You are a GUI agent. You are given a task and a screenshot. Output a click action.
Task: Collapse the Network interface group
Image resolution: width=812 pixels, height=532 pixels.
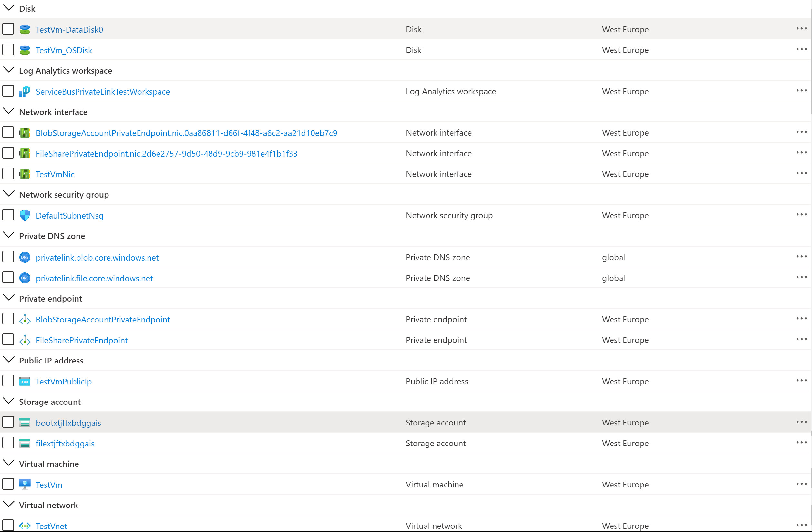click(x=8, y=111)
